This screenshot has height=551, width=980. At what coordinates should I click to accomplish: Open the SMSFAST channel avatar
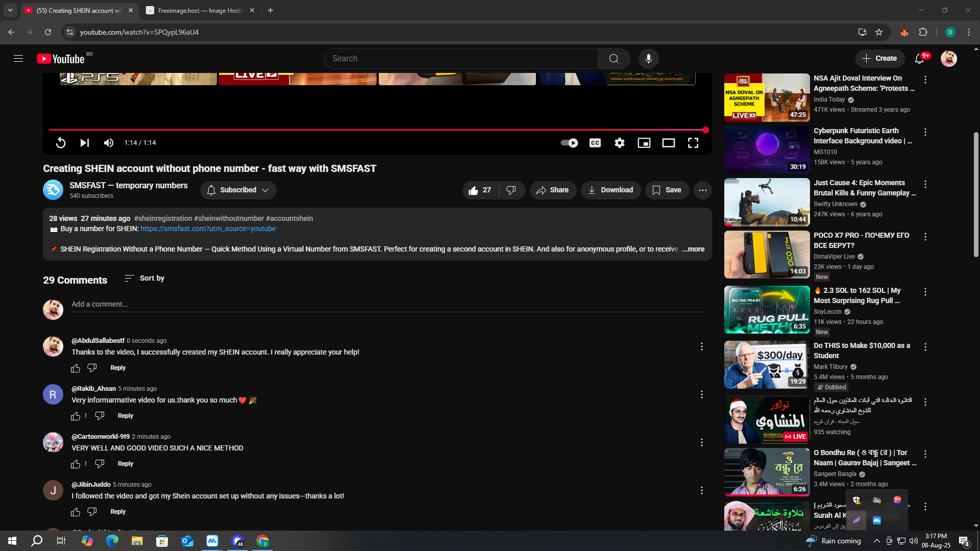(x=53, y=190)
